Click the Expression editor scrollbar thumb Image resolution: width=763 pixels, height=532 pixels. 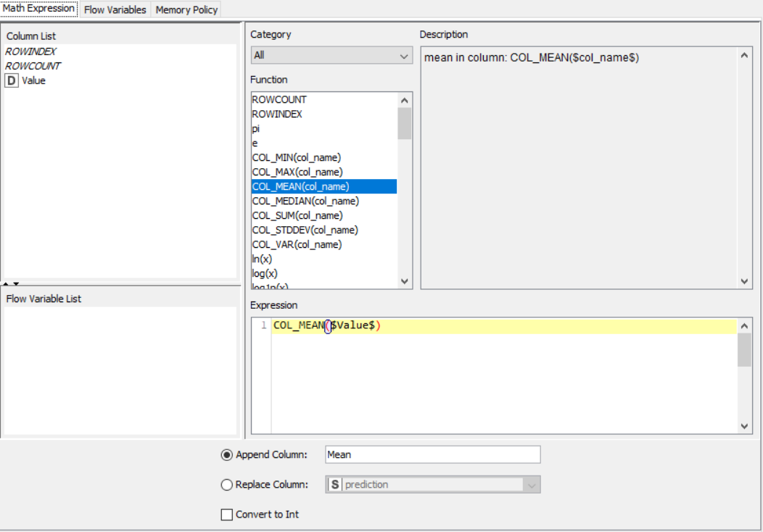pos(744,350)
